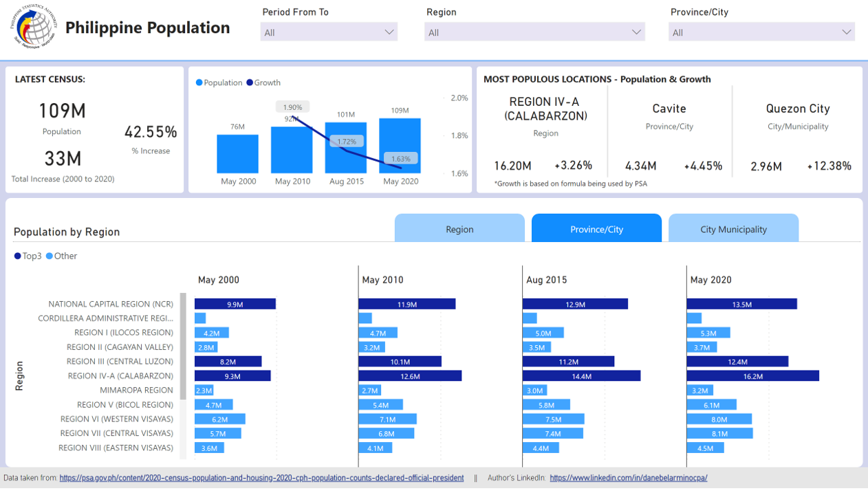This screenshot has width=868, height=495.
Task: Click the Growth legend marker
Action: [x=250, y=83]
